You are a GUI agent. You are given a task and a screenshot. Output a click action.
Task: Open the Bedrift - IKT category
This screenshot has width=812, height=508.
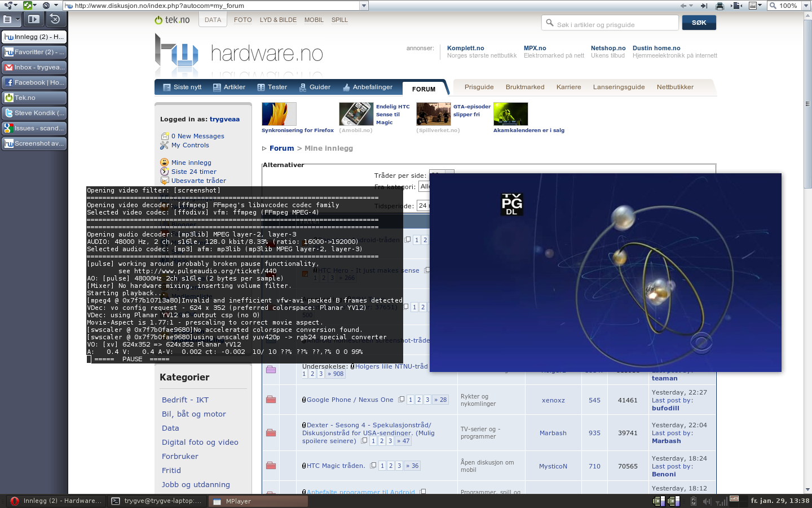185,400
